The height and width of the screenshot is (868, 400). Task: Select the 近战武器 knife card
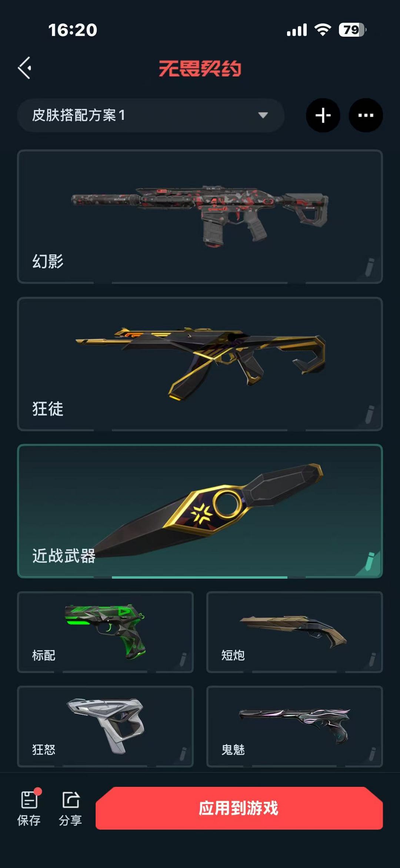point(200,511)
